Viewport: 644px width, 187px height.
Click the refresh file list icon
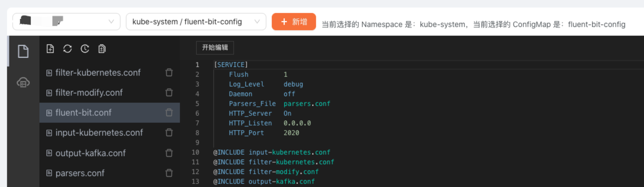68,49
